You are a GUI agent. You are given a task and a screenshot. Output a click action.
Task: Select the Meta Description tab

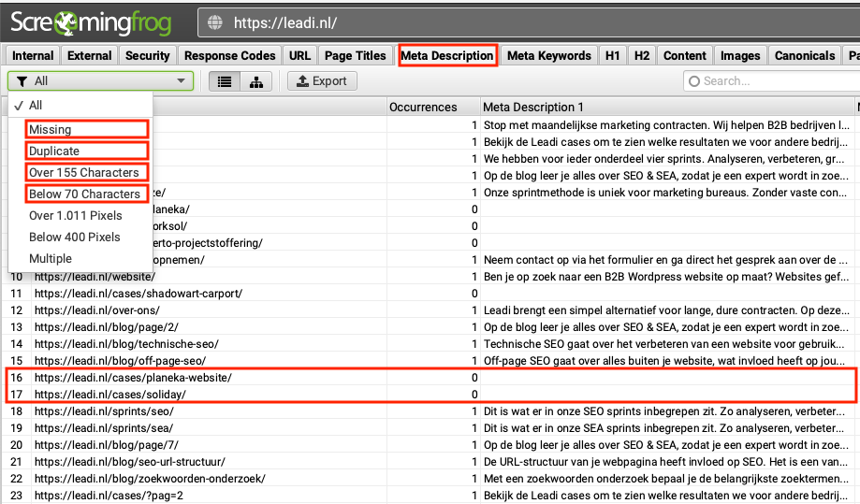click(x=447, y=55)
